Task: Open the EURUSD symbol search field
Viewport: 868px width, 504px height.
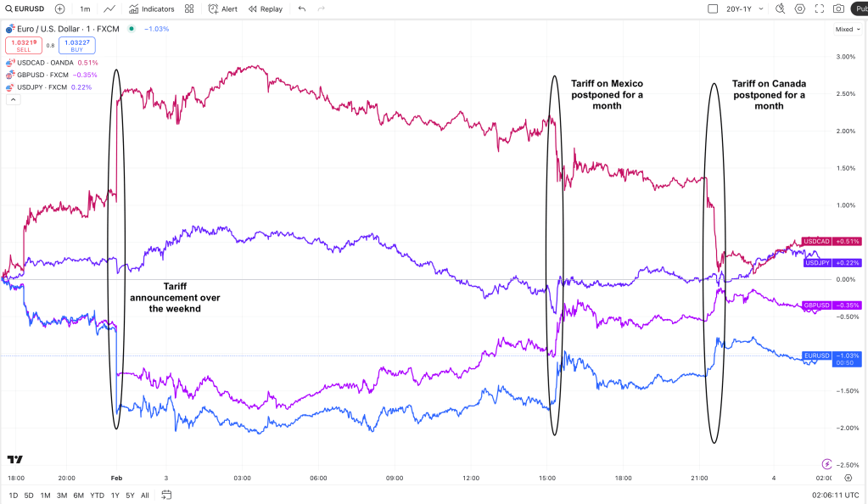Action: 27,9
